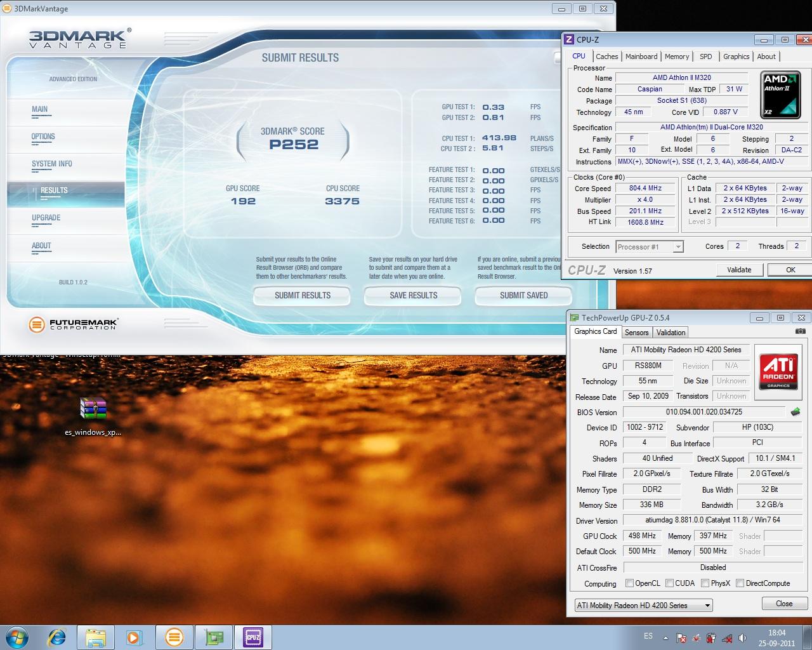Click the ATI Radeon logo in GPU-Z
The width and height of the screenshot is (812, 650).
[x=778, y=372]
